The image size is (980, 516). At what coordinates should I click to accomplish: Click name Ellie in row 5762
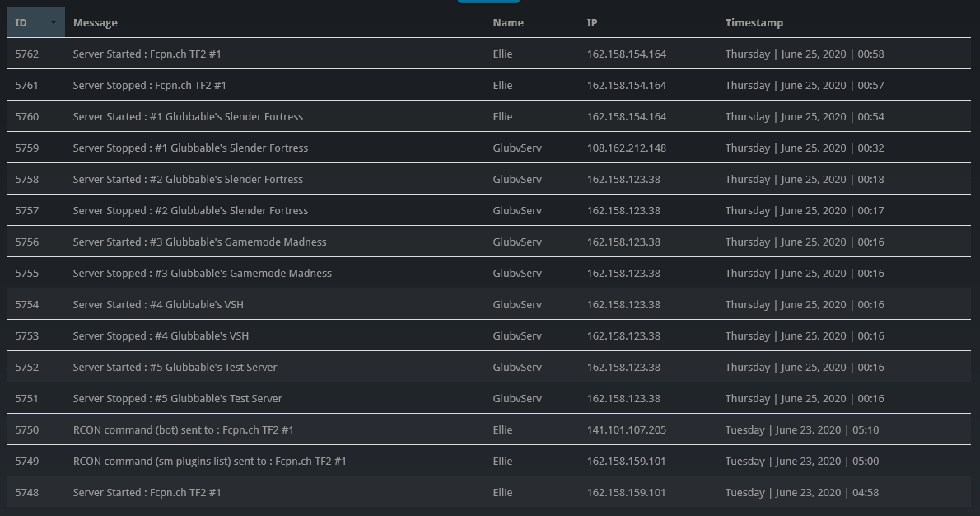coord(502,54)
